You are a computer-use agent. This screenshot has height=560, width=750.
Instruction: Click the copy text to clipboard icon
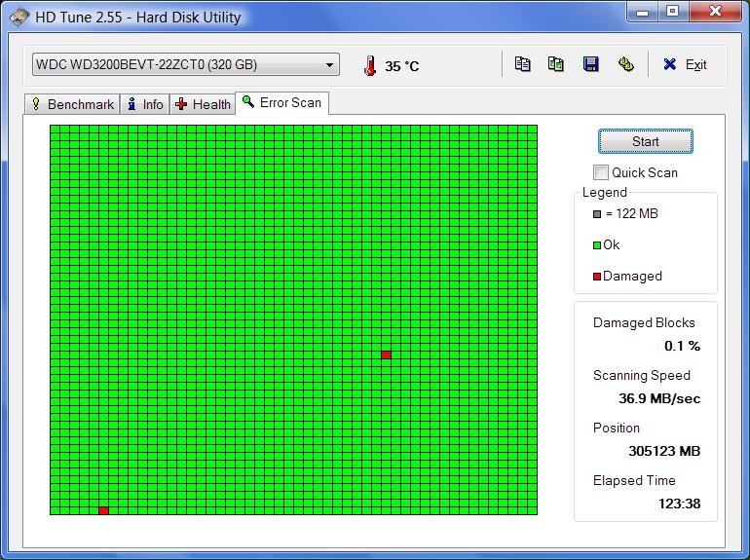pos(523,64)
